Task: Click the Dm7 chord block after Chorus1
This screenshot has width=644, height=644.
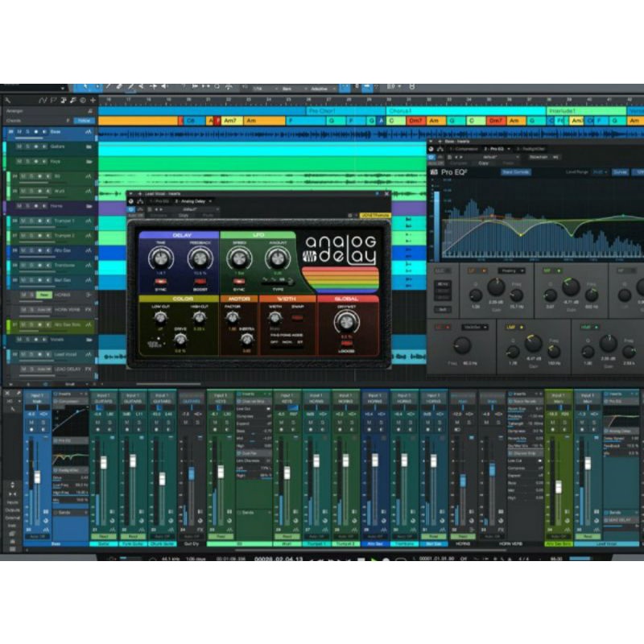Action: coord(415,121)
